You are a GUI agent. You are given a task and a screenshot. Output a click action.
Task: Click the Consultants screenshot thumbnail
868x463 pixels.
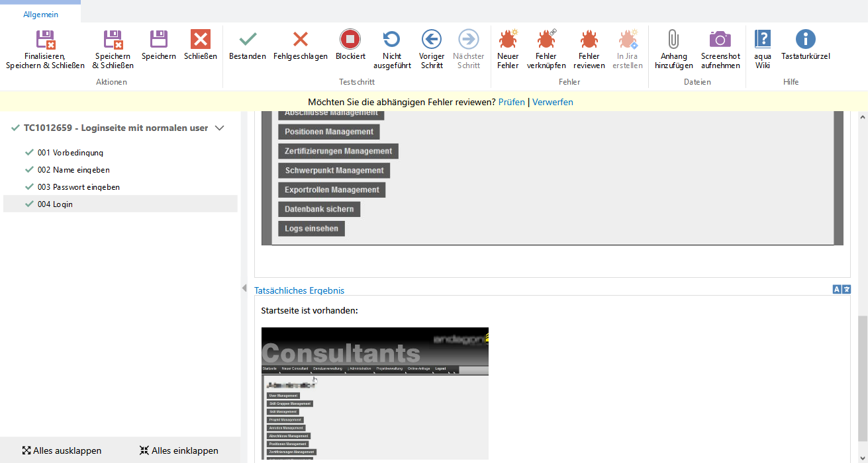click(x=375, y=393)
